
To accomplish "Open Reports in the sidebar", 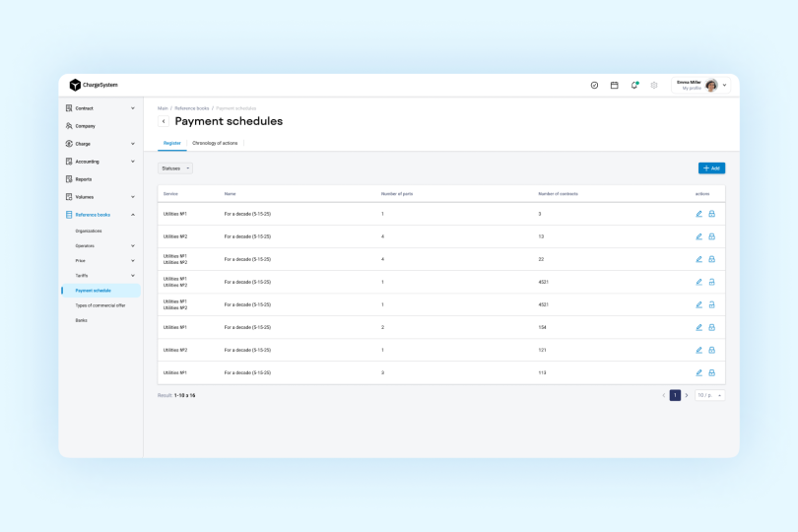I will 84,179.
